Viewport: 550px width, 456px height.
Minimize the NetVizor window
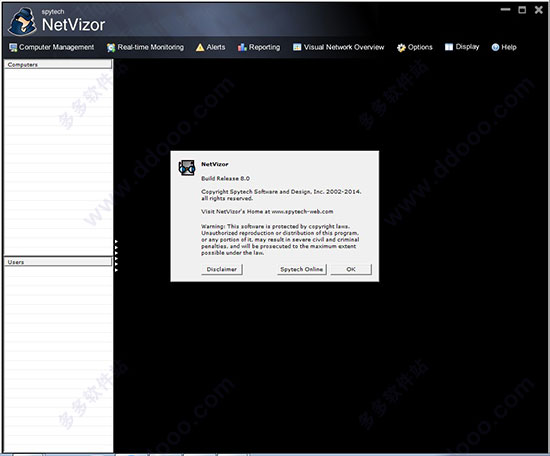[x=505, y=10]
